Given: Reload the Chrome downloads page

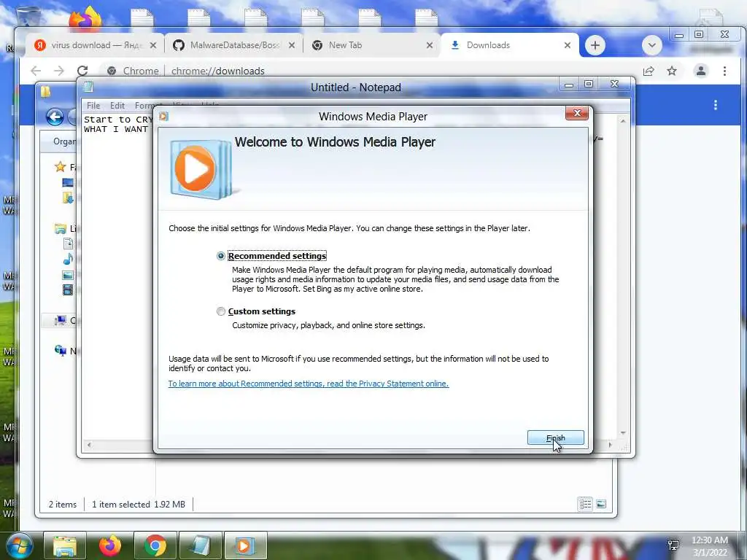Looking at the screenshot, I should pyautogui.click(x=82, y=71).
